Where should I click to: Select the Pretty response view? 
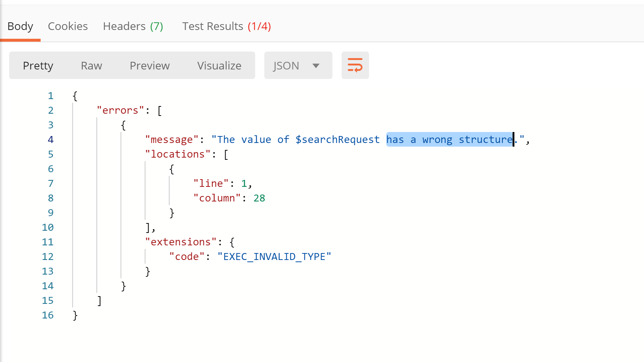coord(38,65)
